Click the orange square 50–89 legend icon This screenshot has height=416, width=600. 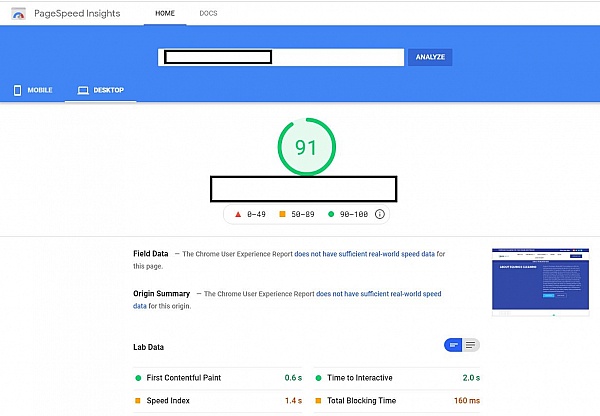[x=282, y=214]
